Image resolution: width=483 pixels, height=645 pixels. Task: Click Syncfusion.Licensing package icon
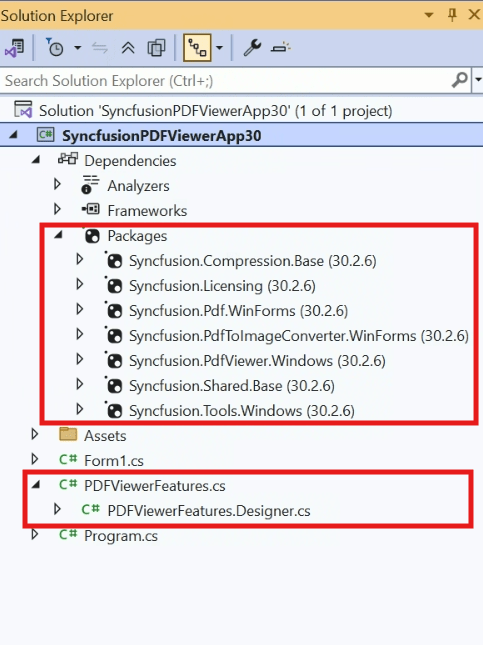click(x=114, y=285)
